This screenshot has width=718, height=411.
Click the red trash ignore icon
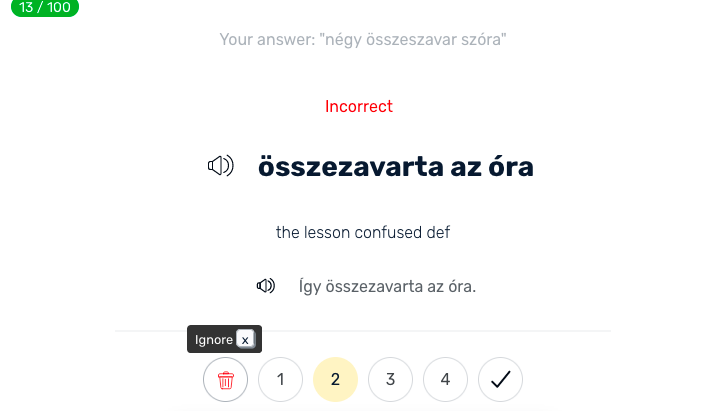point(225,379)
